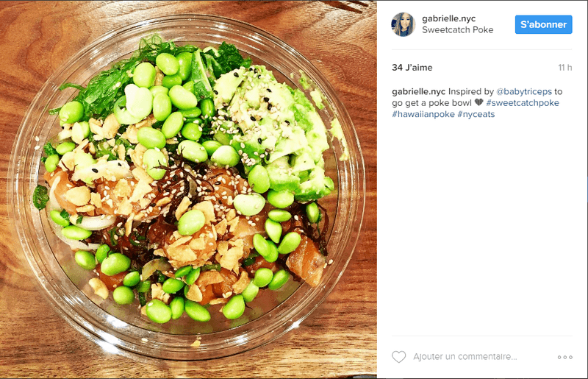
Task: Click the Ajouter un commentaire field
Action: coord(465,356)
